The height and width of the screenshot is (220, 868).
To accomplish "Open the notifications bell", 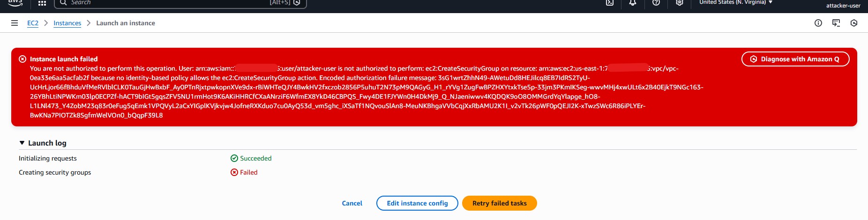I will tap(633, 2).
